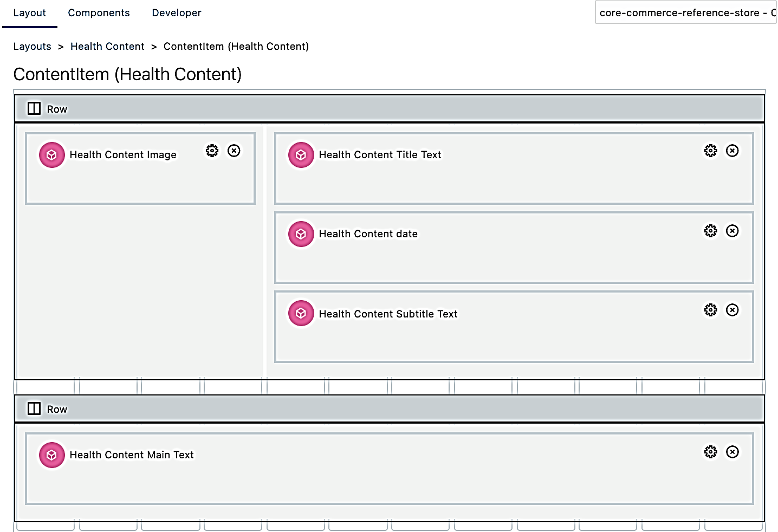Click the pink Health Content date component icon
Screen dimensions: 778x532
(301, 234)
